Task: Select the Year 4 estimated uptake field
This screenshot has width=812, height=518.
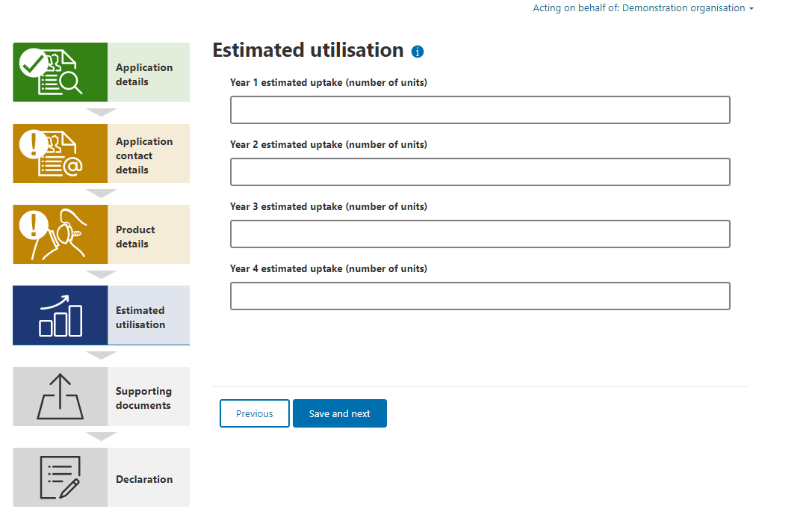Action: (x=480, y=296)
